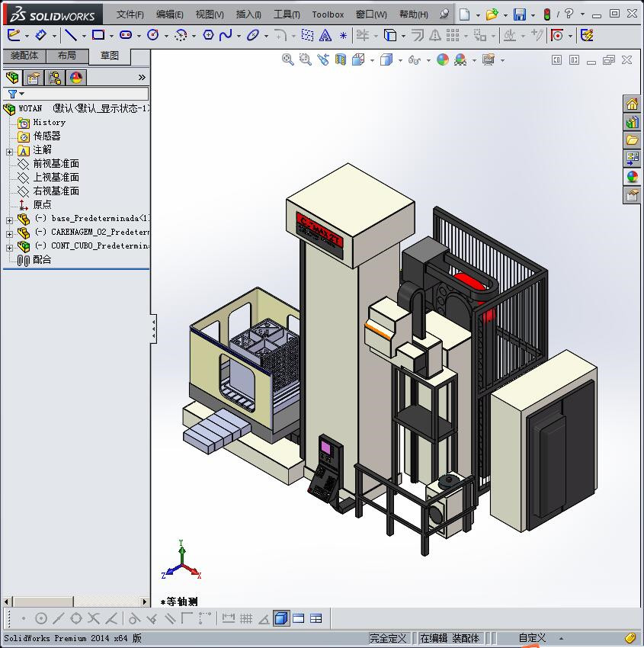Click the Apply Scene icon
Image resolution: width=644 pixels, height=648 pixels.
pyautogui.click(x=460, y=60)
